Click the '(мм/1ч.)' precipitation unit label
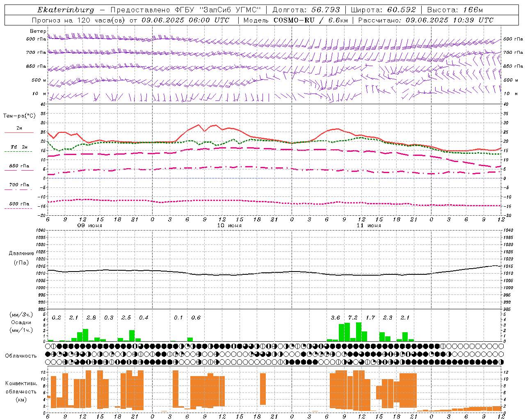 (21, 330)
